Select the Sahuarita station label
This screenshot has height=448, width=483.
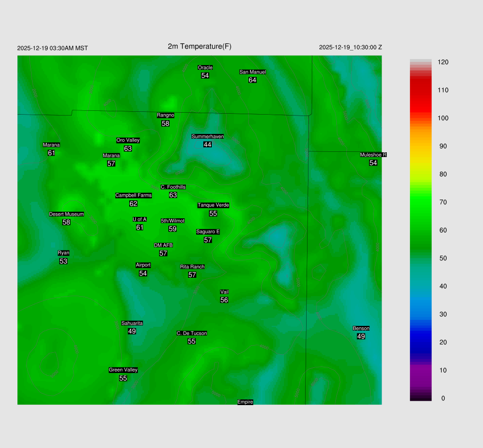(132, 323)
